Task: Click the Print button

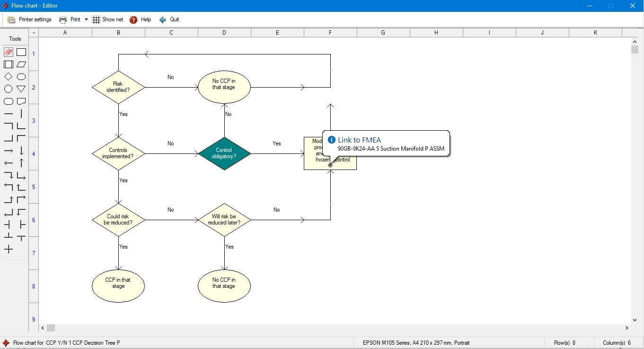Action: (70, 19)
